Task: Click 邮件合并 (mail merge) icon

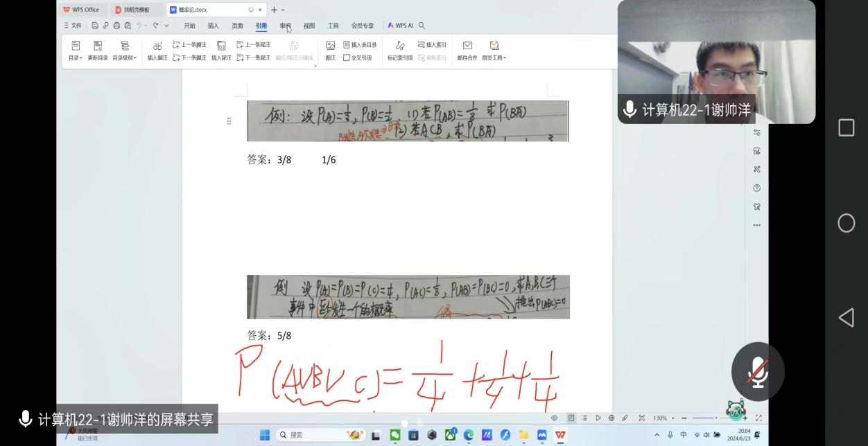Action: coord(467,46)
